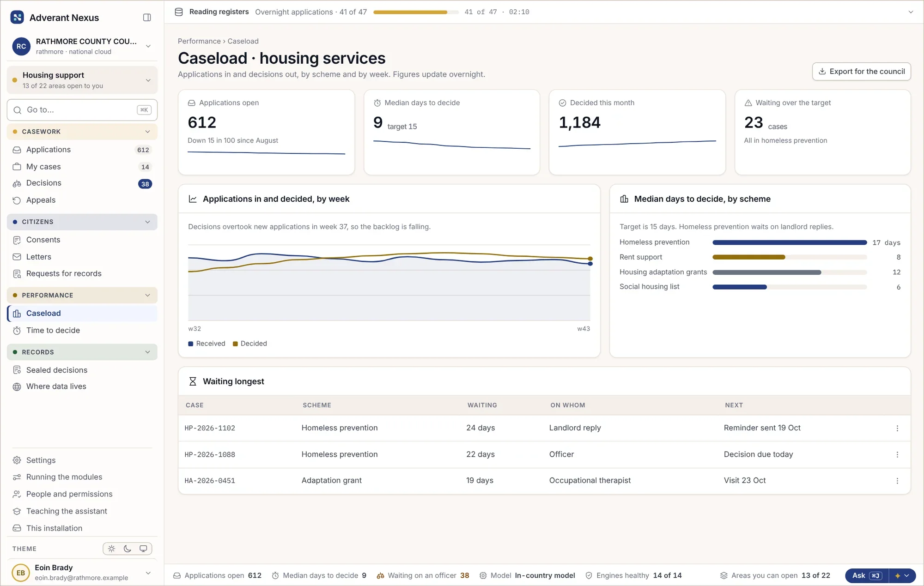Image resolution: width=924 pixels, height=586 pixels.
Task: Click the Adverant Nexus logo icon
Action: (x=17, y=18)
